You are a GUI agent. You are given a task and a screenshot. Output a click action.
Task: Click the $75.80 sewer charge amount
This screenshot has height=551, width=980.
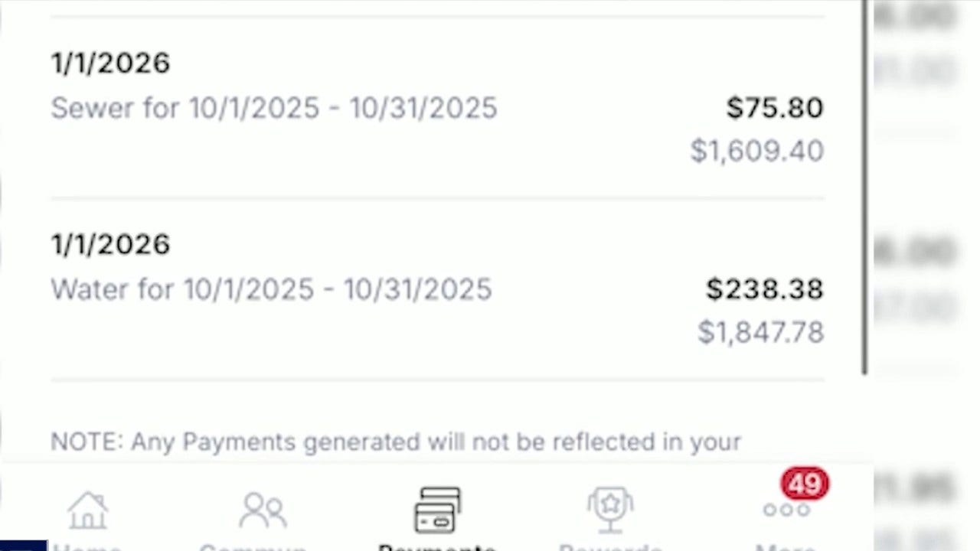coord(775,108)
